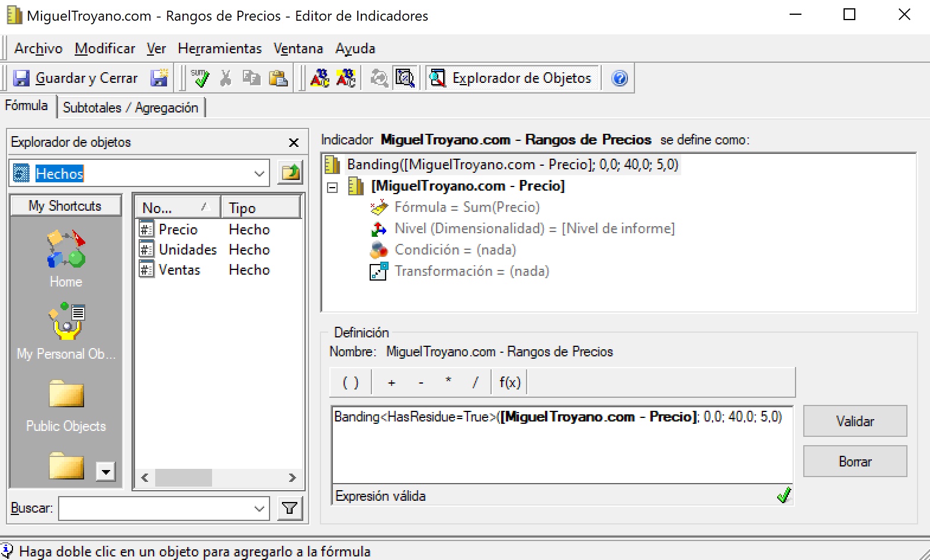Click the validate formula checkmark icon

[x=200, y=78]
